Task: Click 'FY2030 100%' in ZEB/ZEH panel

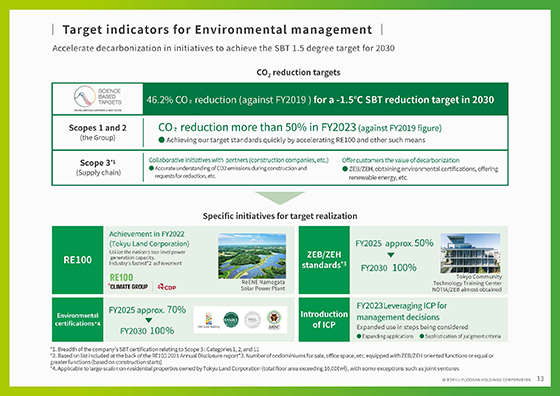Action: coord(389,268)
